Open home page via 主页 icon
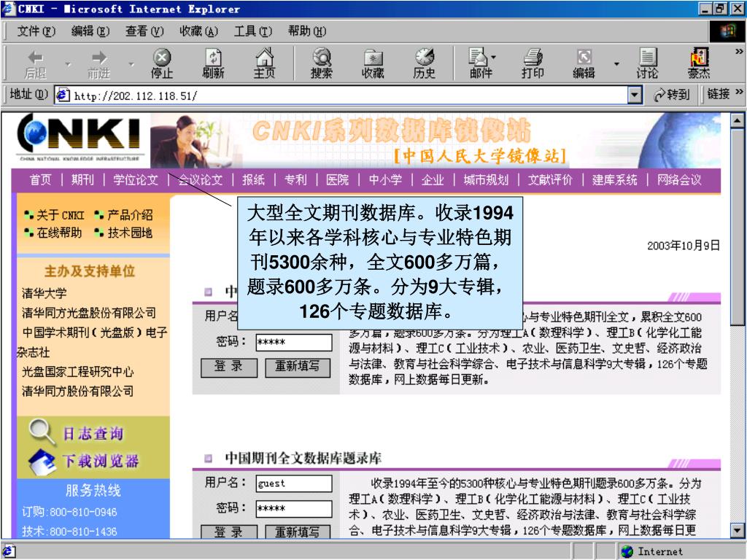The width and height of the screenshot is (747, 560). [x=264, y=64]
